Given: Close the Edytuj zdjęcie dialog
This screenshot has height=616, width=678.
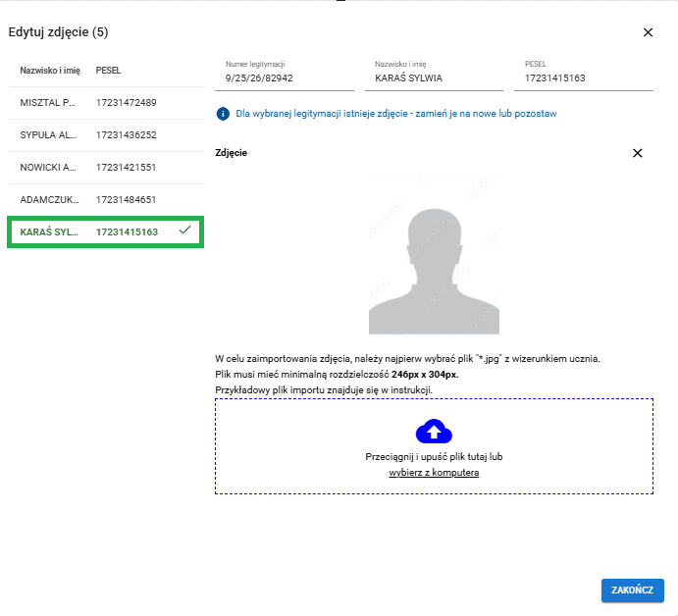Looking at the screenshot, I should 648,32.
